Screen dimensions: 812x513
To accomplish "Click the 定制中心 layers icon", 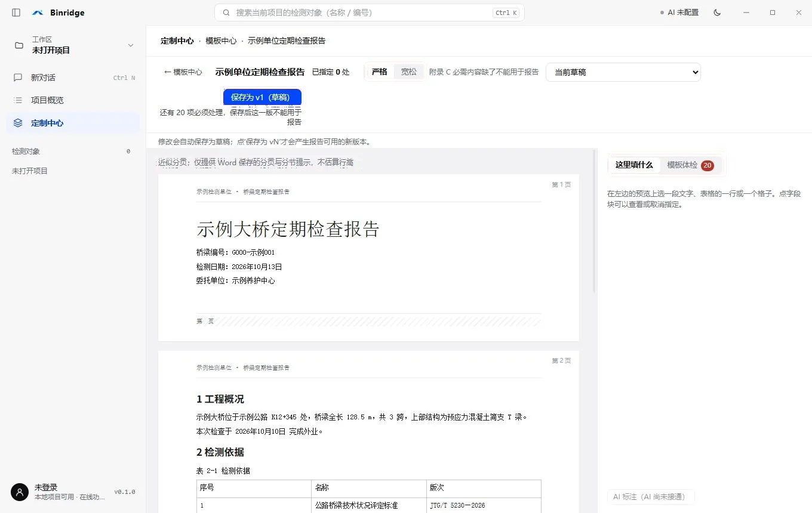I will pos(18,123).
